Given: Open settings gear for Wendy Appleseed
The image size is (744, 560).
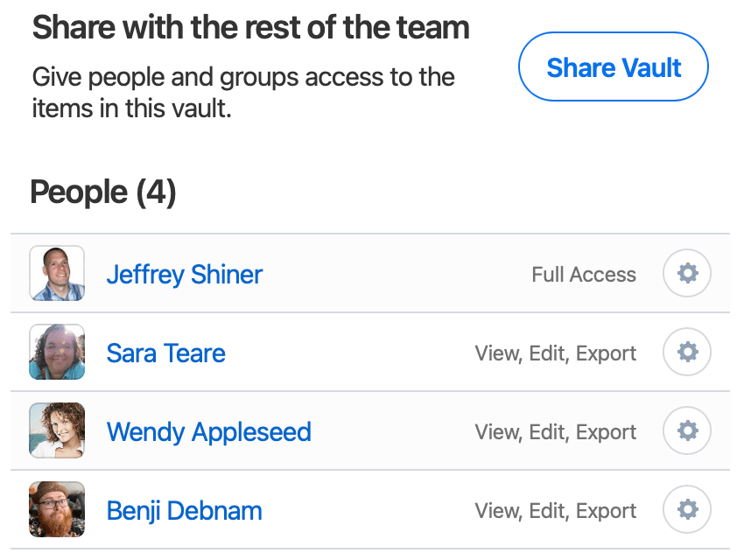Looking at the screenshot, I should point(686,430).
